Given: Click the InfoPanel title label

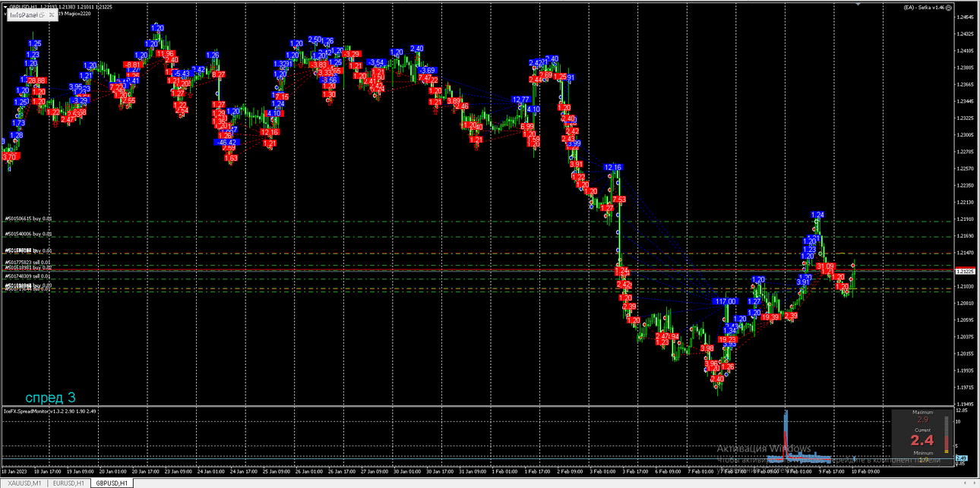Looking at the screenshot, I should [24, 14].
